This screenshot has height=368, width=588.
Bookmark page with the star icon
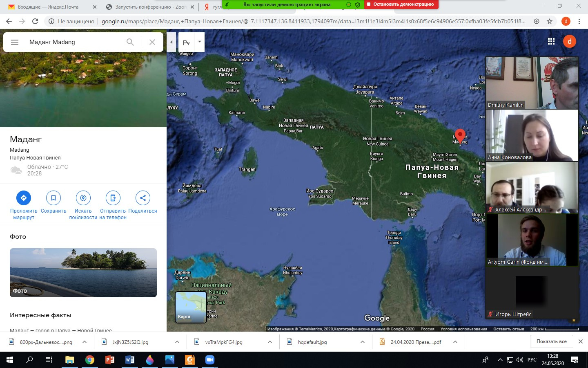[550, 21]
